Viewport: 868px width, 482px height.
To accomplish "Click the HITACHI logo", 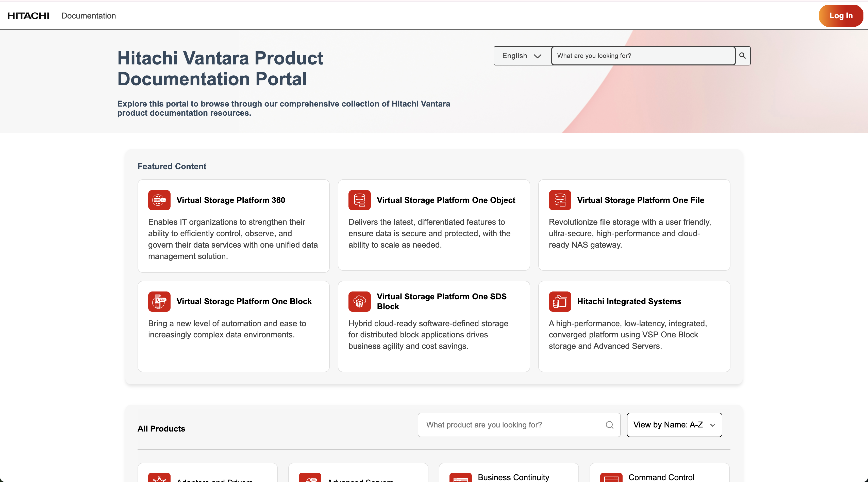I will point(28,15).
